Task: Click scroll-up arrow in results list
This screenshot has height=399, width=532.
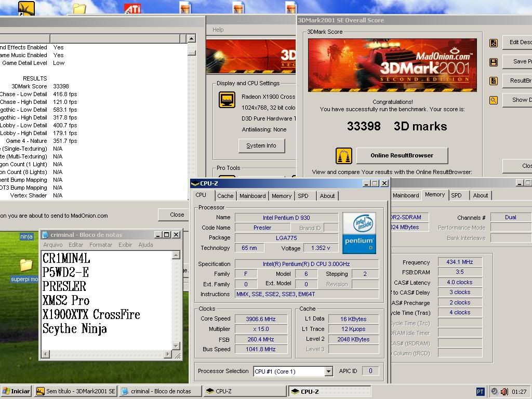Action: pos(191,38)
